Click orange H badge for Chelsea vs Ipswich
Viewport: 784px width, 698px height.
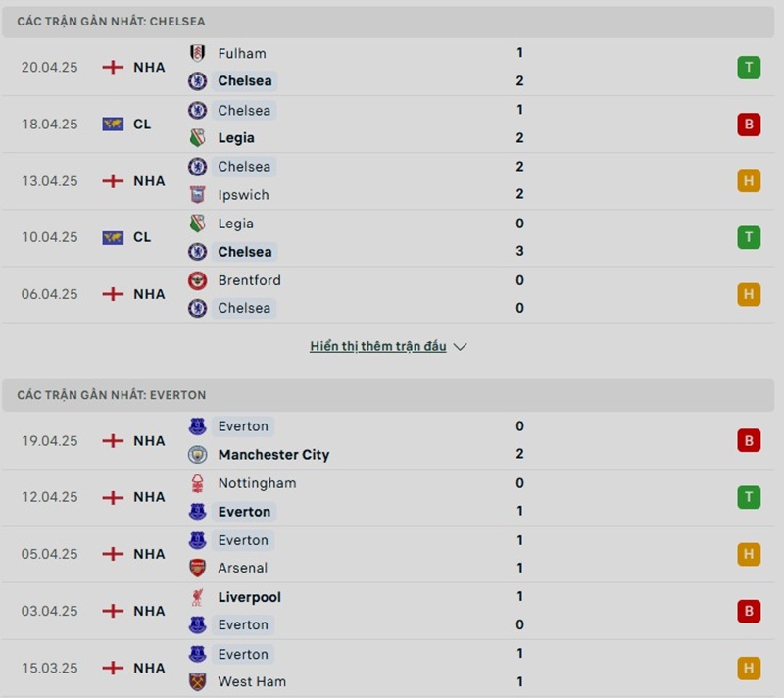click(x=749, y=180)
